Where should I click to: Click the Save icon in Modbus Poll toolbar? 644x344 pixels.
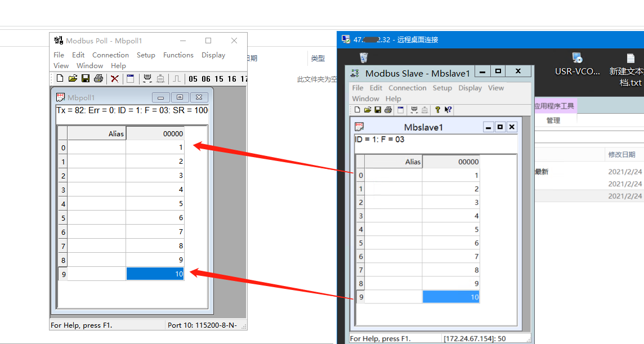pos(86,79)
